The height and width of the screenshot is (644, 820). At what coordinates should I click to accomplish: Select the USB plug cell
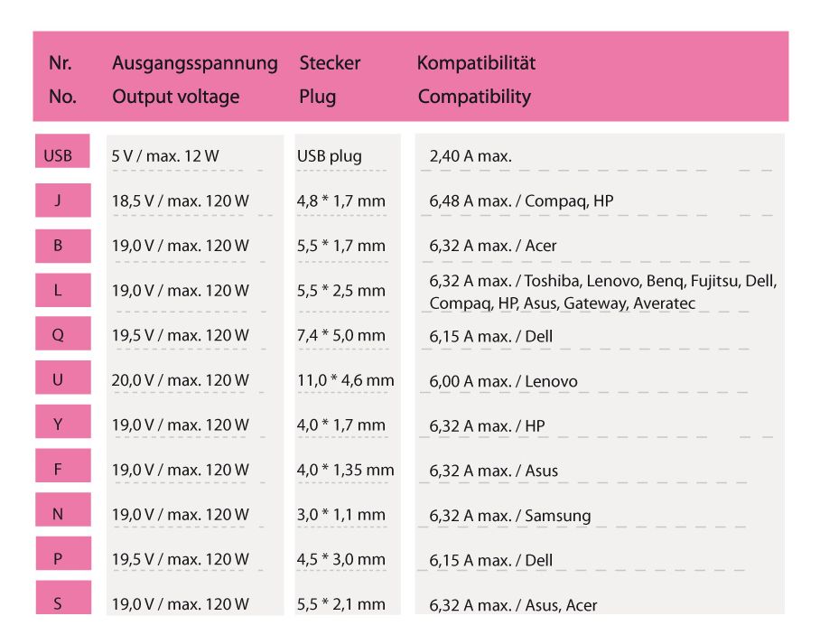[330, 156]
